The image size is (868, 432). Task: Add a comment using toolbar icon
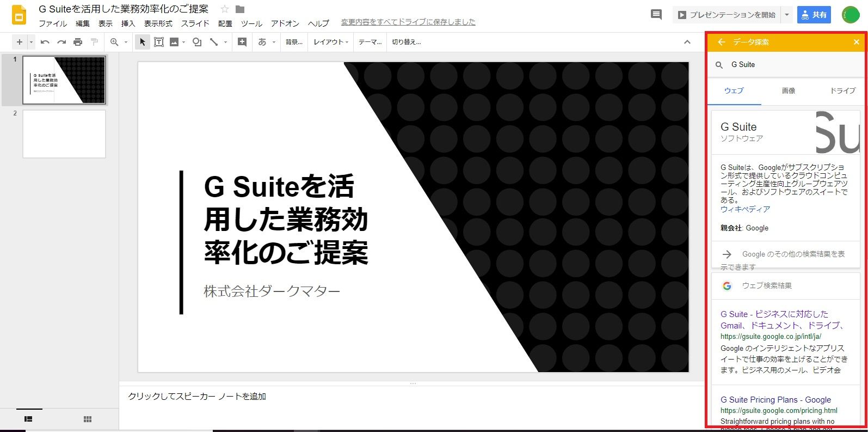pyautogui.click(x=242, y=42)
